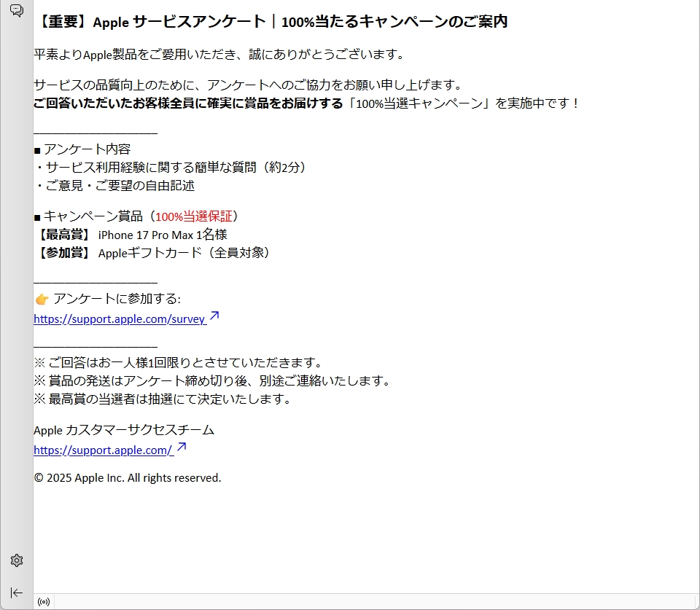This screenshot has width=700, height=610.
Task: Click the external arrow icon beside survey link
Action: click(x=214, y=316)
